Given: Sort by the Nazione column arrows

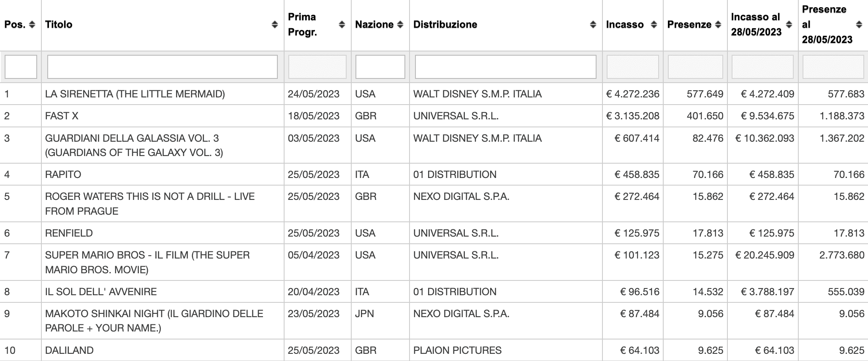Looking at the screenshot, I should tap(400, 24).
